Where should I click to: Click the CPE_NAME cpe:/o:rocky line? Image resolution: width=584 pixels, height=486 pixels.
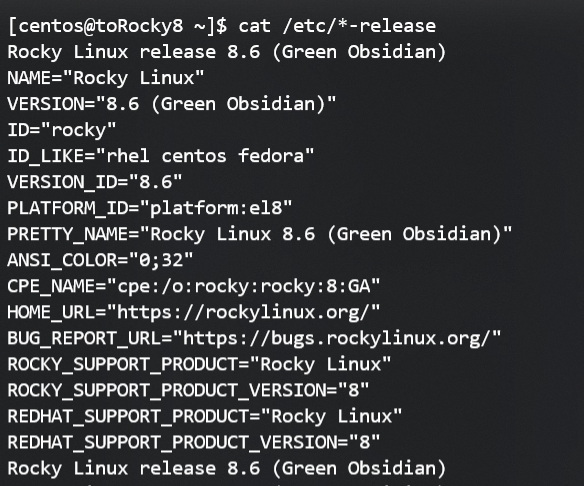click(x=194, y=286)
